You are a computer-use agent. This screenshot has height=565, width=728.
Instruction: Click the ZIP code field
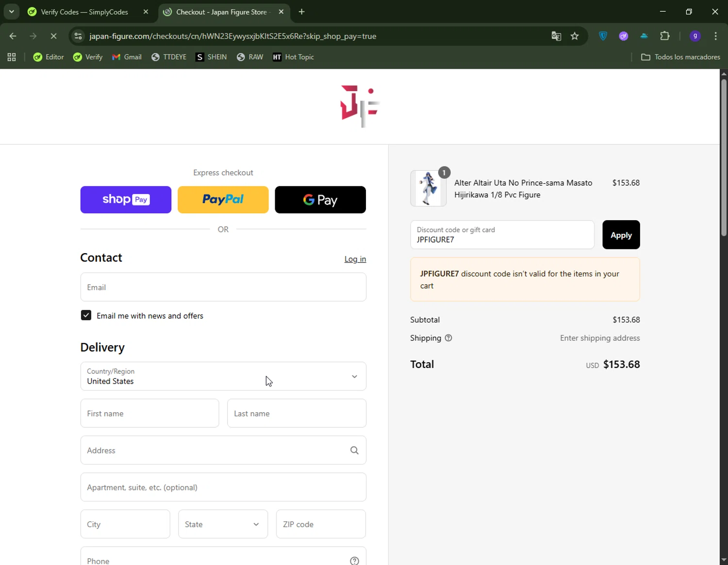click(321, 524)
